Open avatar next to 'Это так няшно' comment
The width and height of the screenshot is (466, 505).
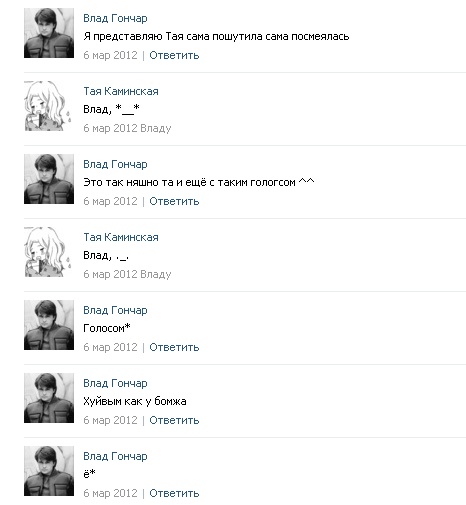pos(49,179)
